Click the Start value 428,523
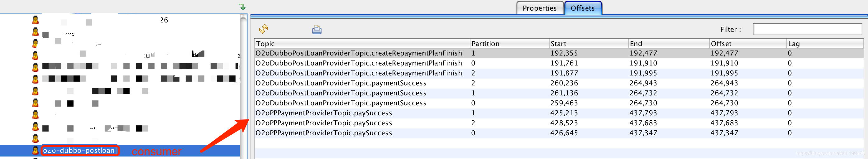This screenshot has height=159, width=868. click(564, 123)
